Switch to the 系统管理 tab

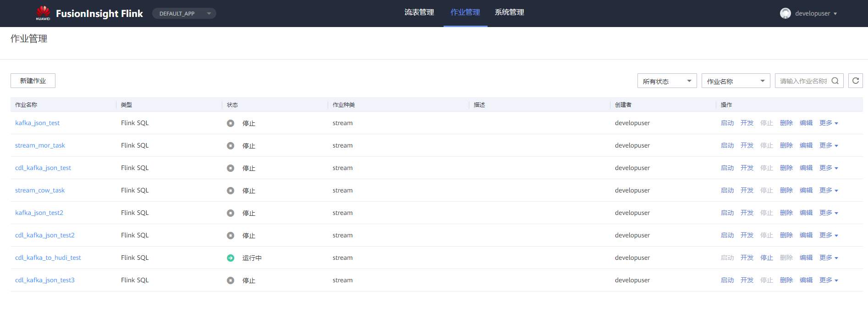click(x=509, y=12)
